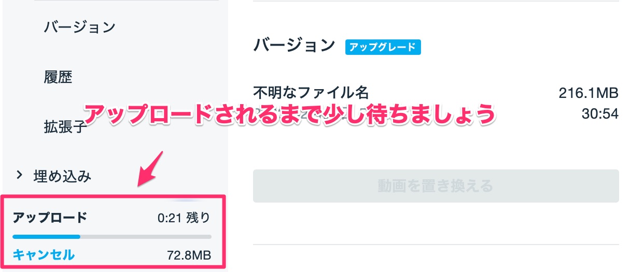Viewport: 644px width, 272px height.
Task: Open the 履歴 sidebar item
Action: pyautogui.click(x=58, y=77)
